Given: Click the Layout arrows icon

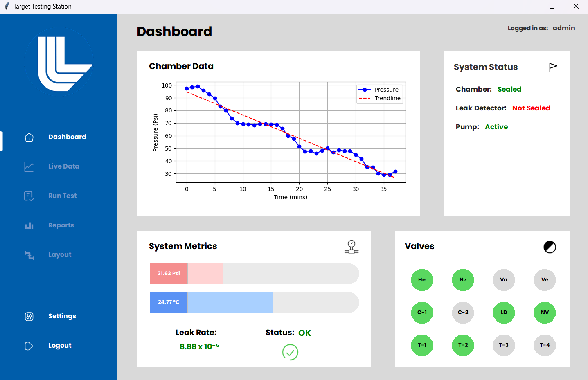Looking at the screenshot, I should pyautogui.click(x=29, y=255).
